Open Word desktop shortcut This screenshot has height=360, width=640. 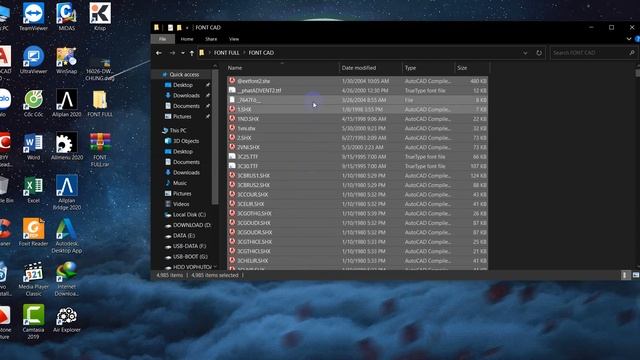click(33, 146)
